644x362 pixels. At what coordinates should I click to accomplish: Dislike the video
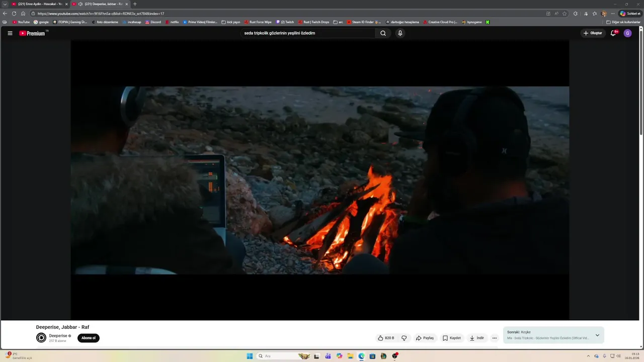click(404, 338)
